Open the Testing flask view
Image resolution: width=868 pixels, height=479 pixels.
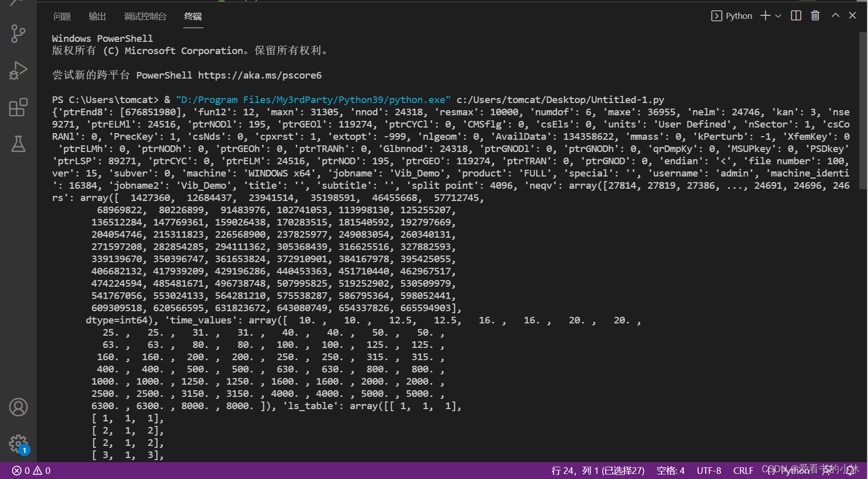[x=18, y=144]
